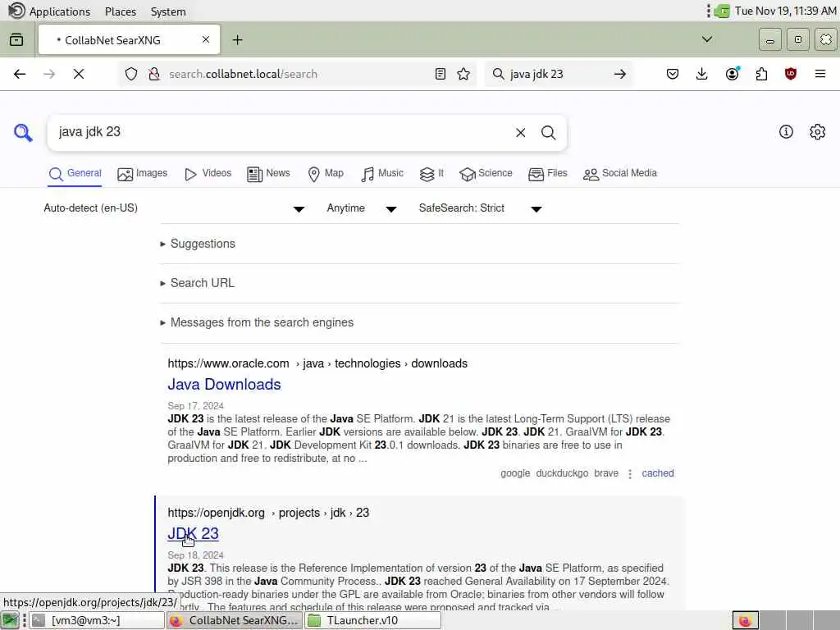Open the uBlock Origin icon
Image resolution: width=840 pixels, height=630 pixels.
point(791,74)
